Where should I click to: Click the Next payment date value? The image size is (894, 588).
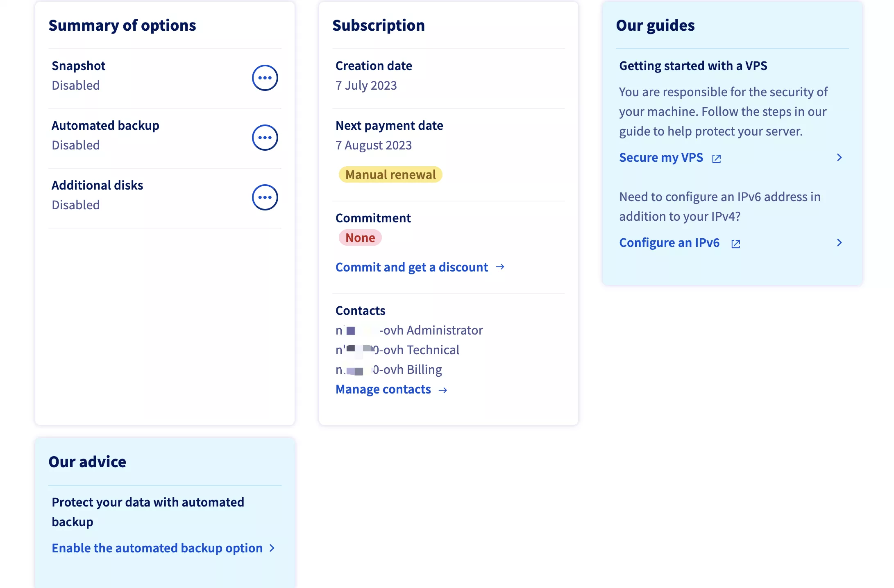tap(373, 145)
